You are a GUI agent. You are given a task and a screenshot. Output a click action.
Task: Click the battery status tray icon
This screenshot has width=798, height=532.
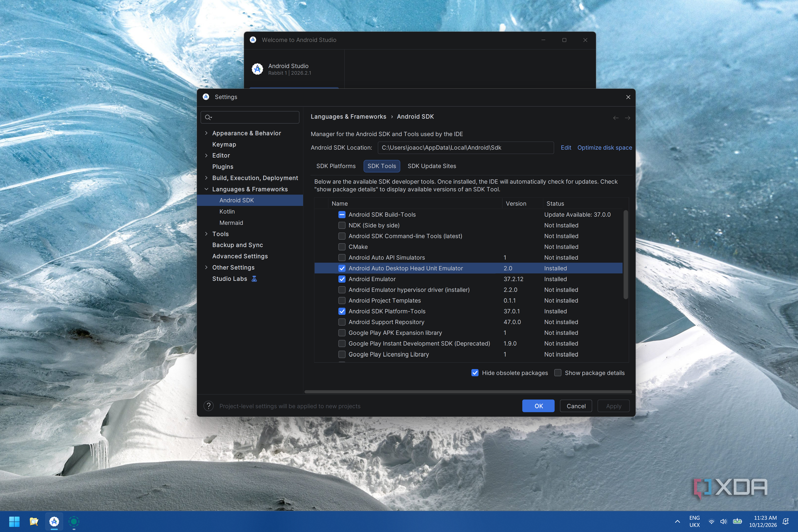click(x=738, y=521)
